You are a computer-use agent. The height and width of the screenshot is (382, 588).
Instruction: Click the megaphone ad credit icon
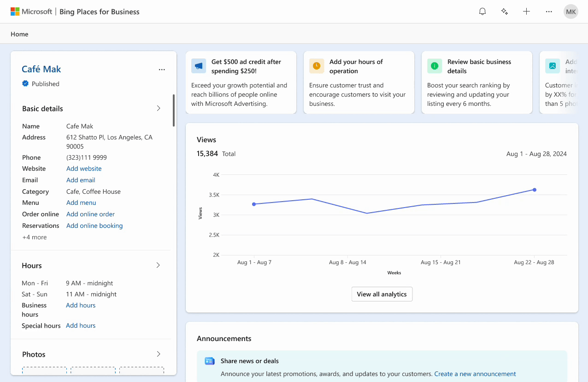199,66
